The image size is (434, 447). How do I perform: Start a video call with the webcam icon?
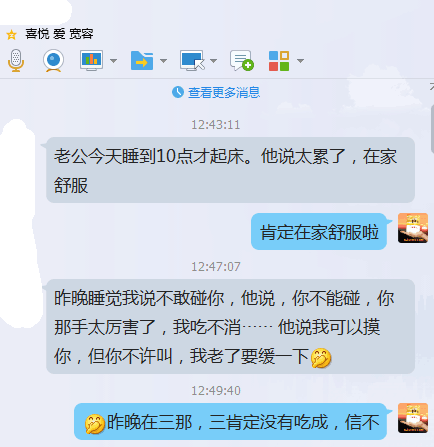pos(53,60)
